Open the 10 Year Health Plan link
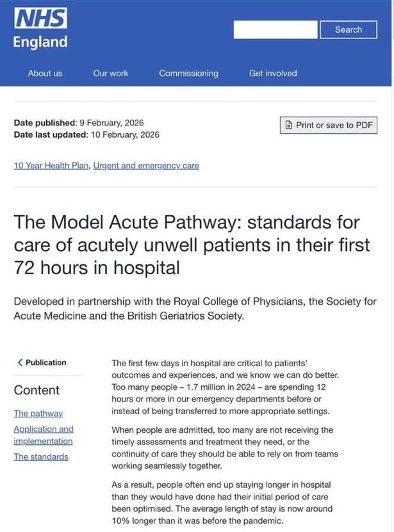The height and width of the screenshot is (532, 394). click(51, 166)
